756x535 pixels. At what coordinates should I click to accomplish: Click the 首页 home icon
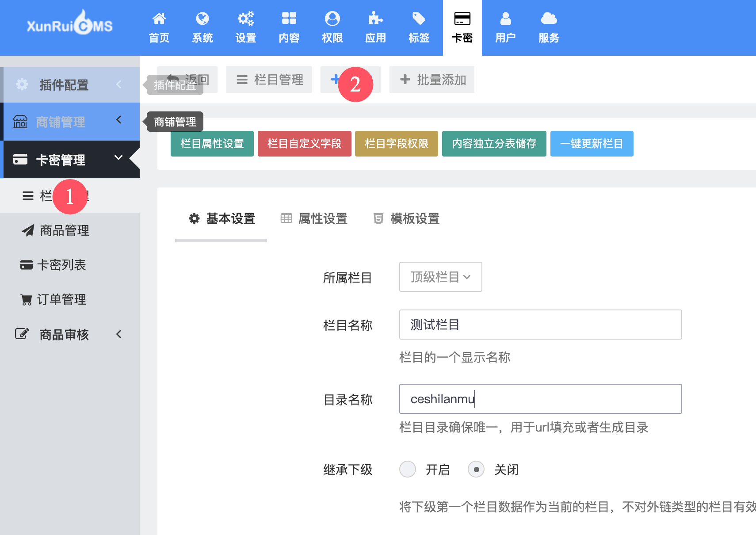(159, 19)
